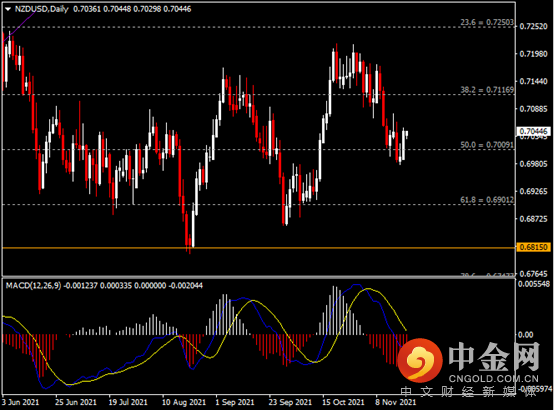Image resolution: width=554 pixels, height=410 pixels.
Task: Click the 0.005548 MACD scale value
Action: pyautogui.click(x=534, y=284)
